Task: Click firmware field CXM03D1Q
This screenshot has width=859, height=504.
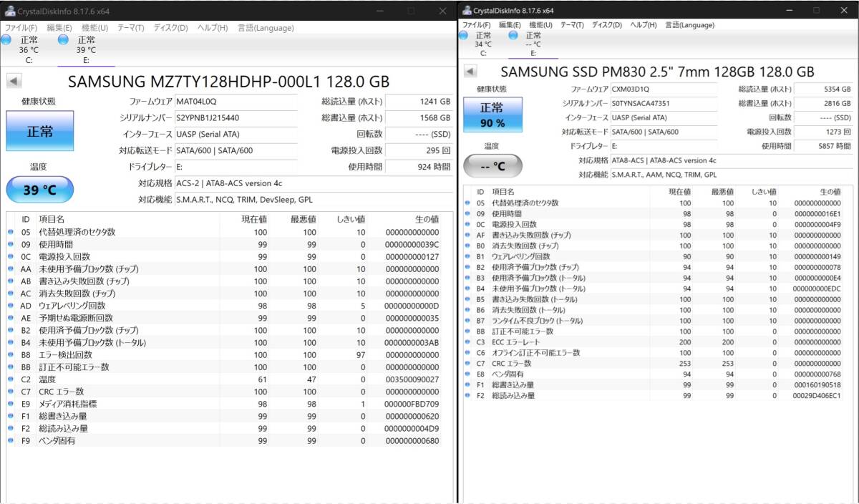Action: tap(663, 89)
